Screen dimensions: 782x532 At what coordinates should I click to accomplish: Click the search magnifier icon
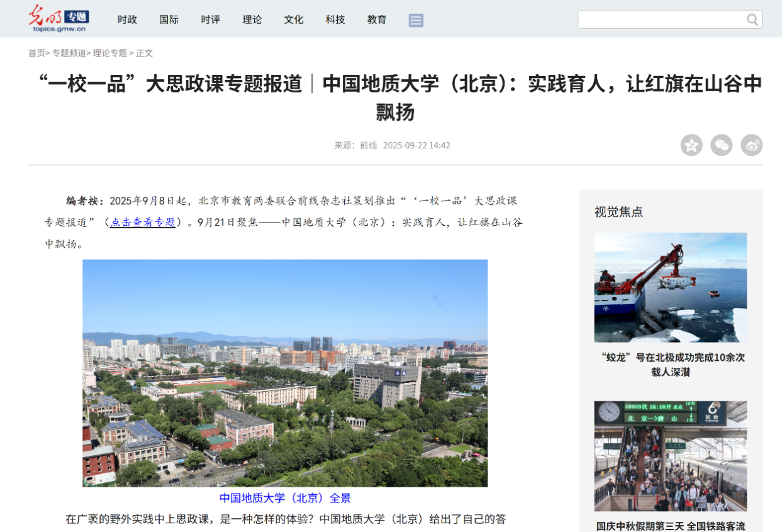pos(752,20)
